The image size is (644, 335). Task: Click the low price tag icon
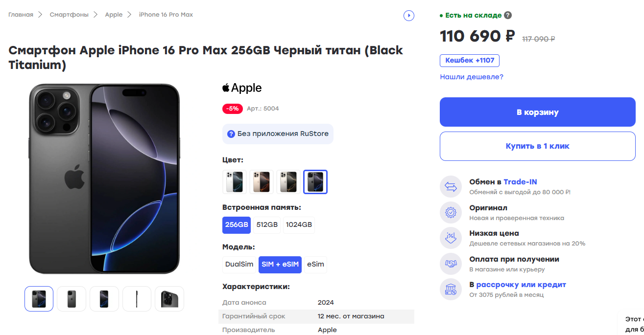coord(451,238)
